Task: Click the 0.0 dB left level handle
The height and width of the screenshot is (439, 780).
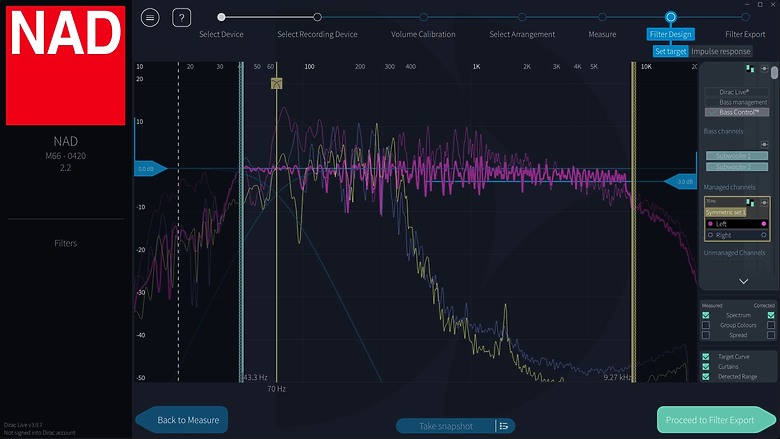Action: pos(150,169)
